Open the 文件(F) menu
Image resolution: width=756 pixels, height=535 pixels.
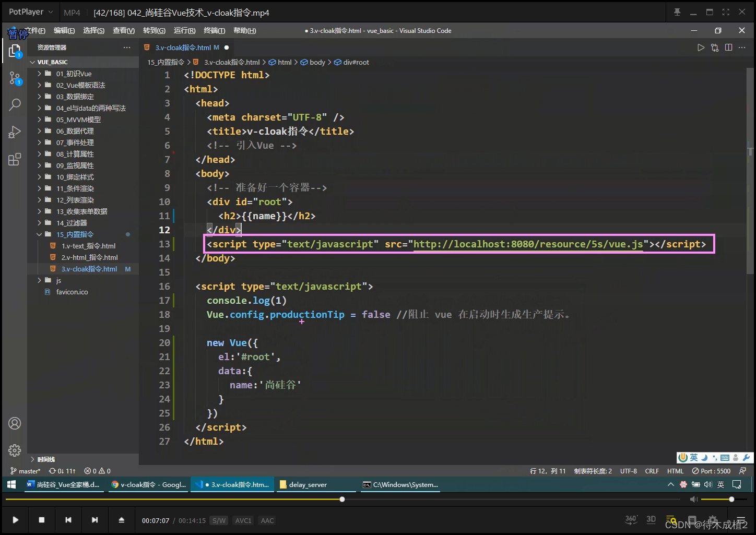tap(34, 31)
